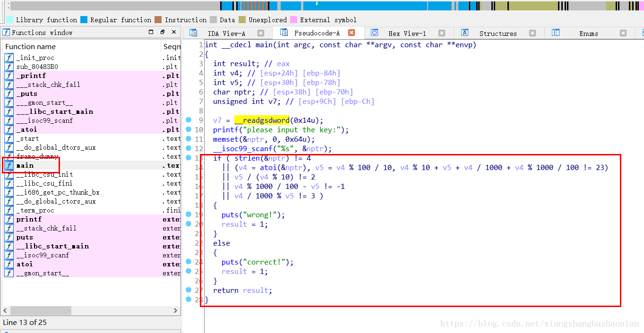644x333 pixels.
Task: Click the yellow arrow marker on the navigation band
Action: (316, 5)
